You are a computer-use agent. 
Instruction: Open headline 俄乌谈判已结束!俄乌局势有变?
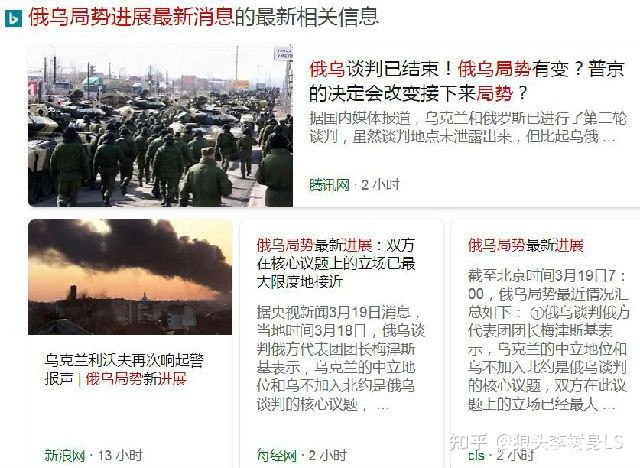tap(467, 81)
